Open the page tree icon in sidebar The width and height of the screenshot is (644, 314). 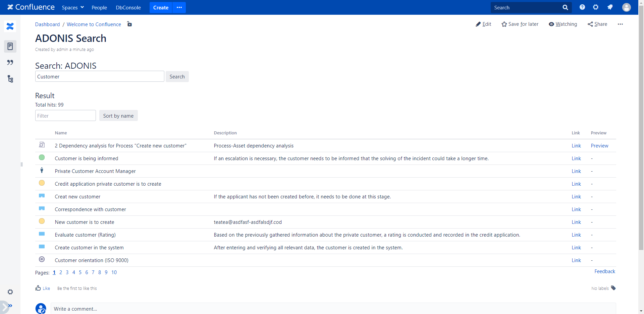(x=10, y=79)
